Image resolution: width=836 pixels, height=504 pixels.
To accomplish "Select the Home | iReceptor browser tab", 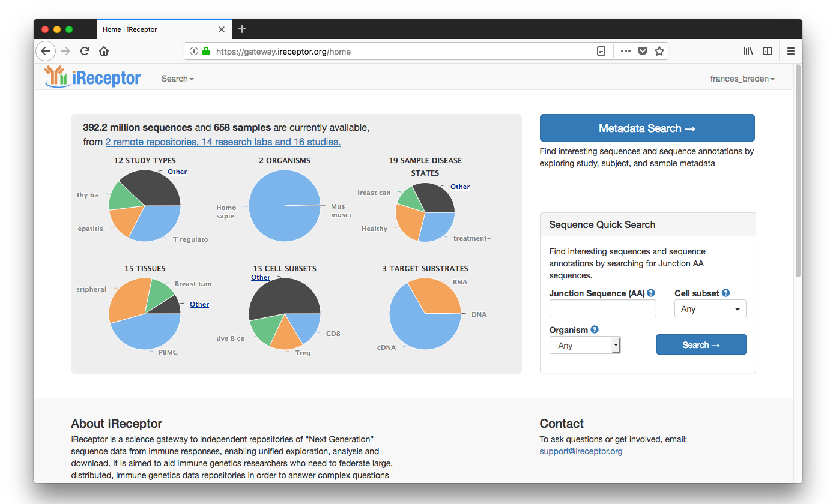I will [164, 29].
